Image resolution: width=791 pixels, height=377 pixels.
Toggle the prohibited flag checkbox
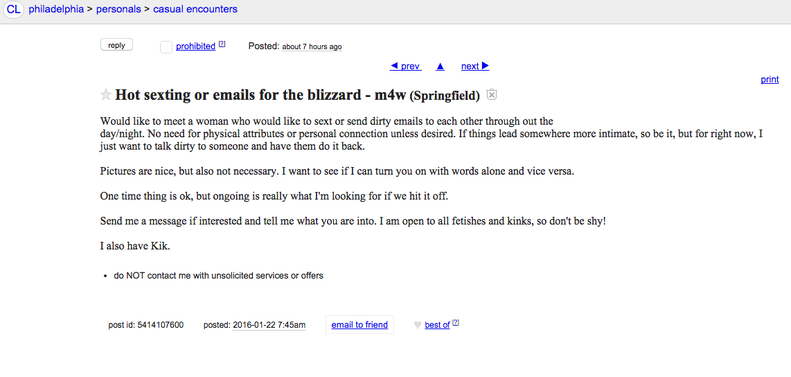coord(166,47)
